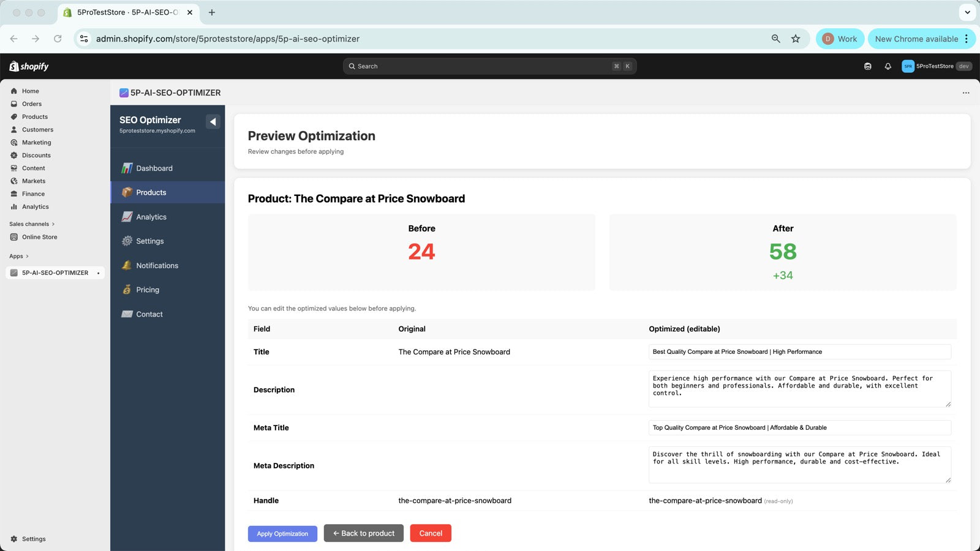Click the 5proteststore.myshopify.com domain text
Viewport: 980px width, 551px height.
pyautogui.click(x=157, y=131)
